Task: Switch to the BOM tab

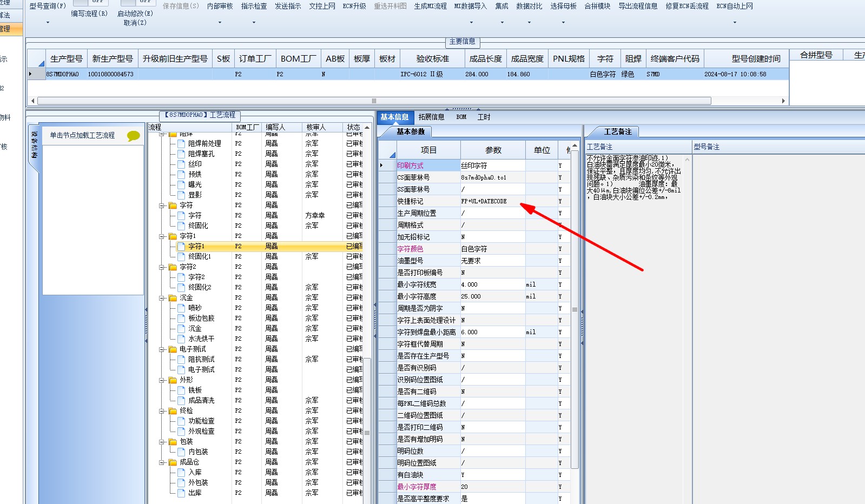Action: point(461,117)
